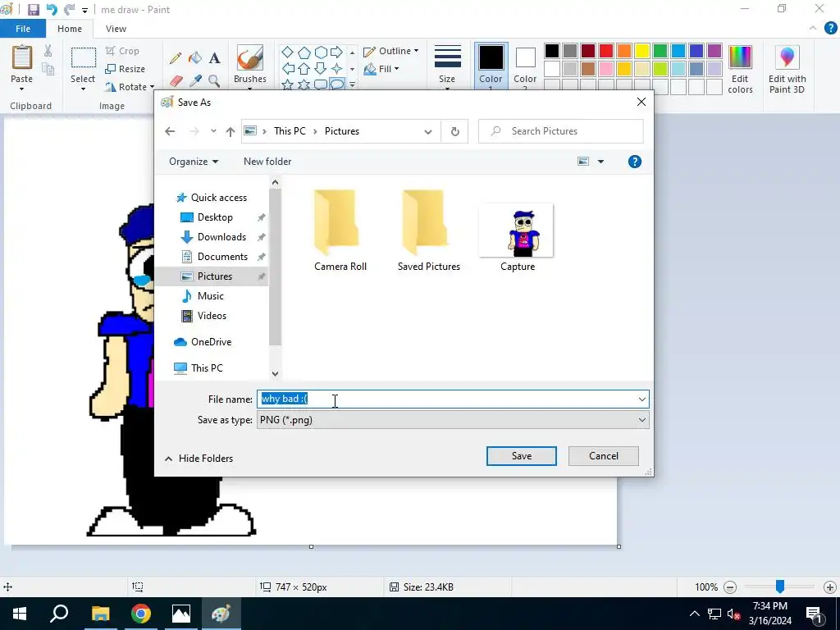Click Crop in Image group
The image size is (840, 630).
coord(123,51)
